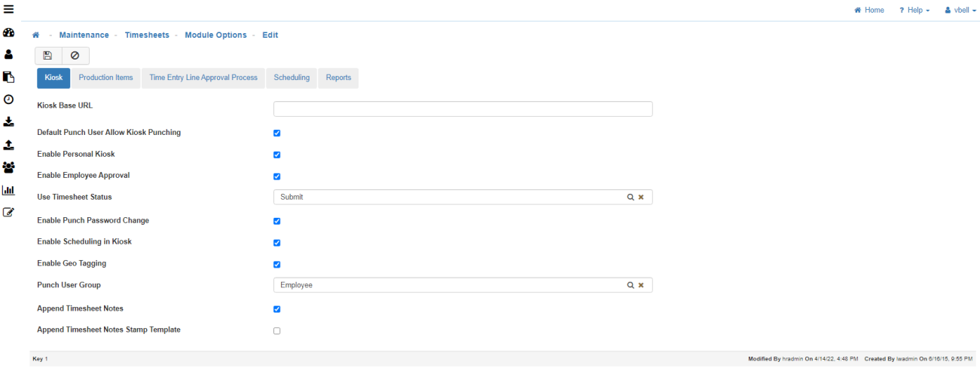
Task: Expand the Help dropdown menu
Action: click(914, 11)
